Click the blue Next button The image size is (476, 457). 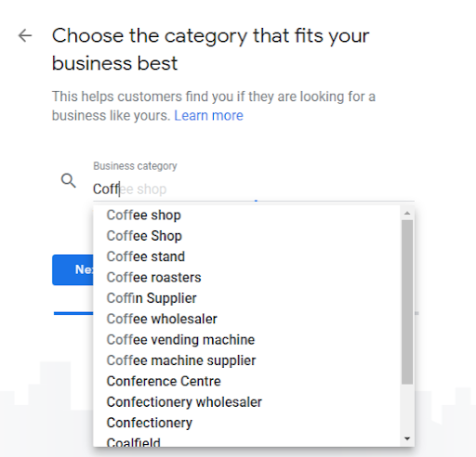click(73, 269)
